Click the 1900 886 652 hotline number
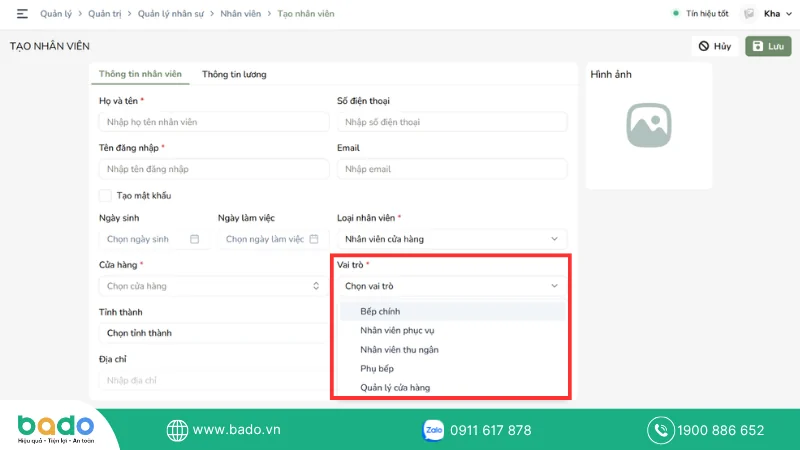800x450 pixels. [x=720, y=430]
